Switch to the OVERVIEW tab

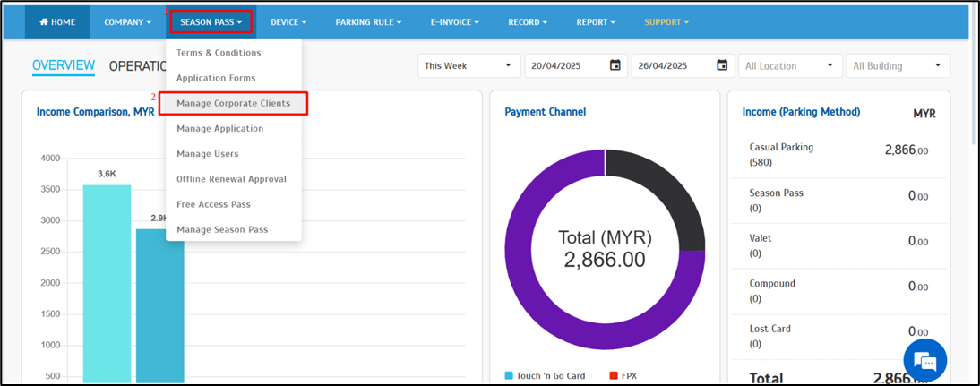click(x=64, y=65)
